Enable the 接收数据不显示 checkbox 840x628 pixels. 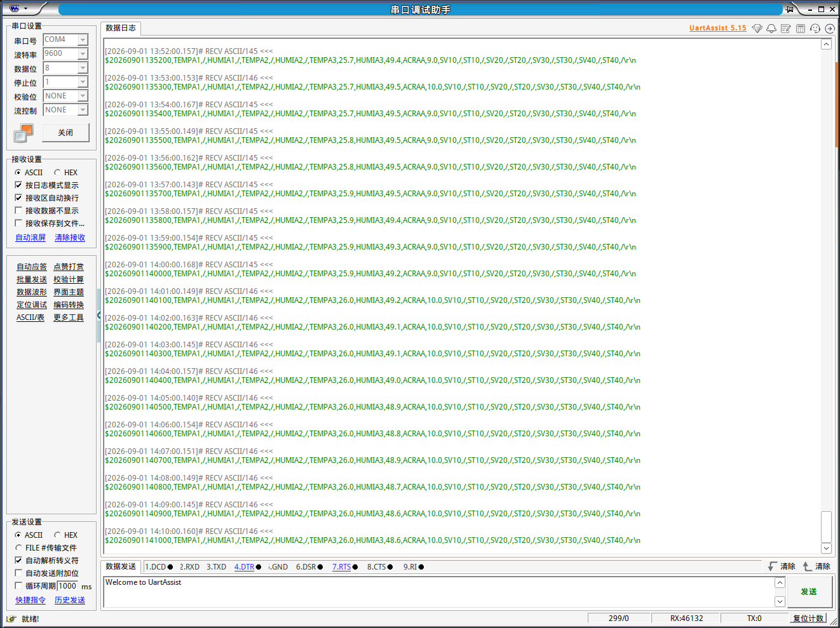coord(18,211)
